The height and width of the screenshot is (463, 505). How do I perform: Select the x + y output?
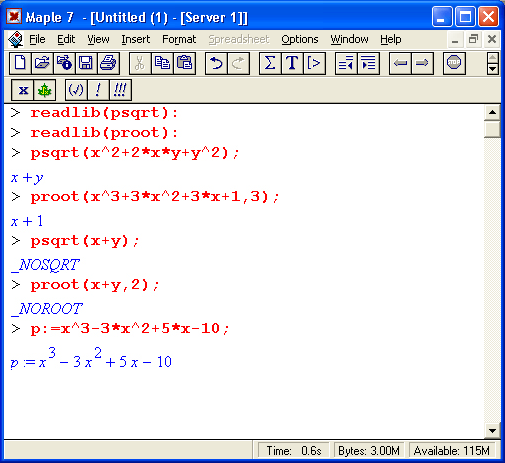tap(27, 178)
